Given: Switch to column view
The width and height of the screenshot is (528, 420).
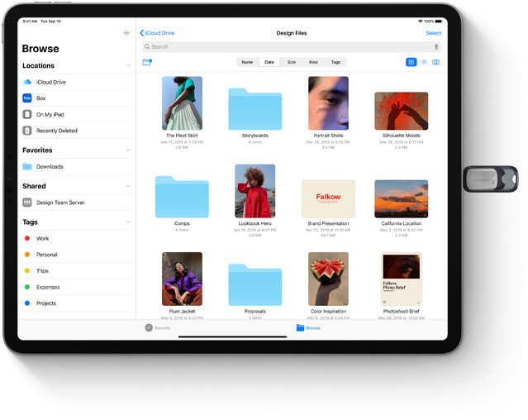Looking at the screenshot, I should click(x=435, y=62).
